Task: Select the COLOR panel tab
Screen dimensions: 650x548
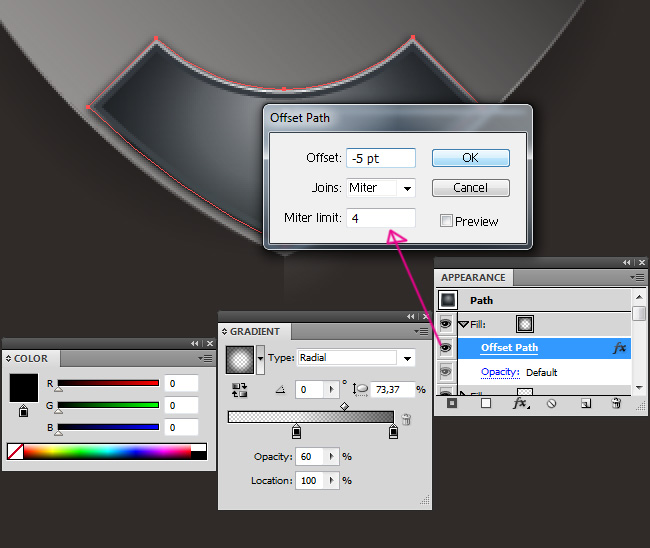Action: coord(31,359)
